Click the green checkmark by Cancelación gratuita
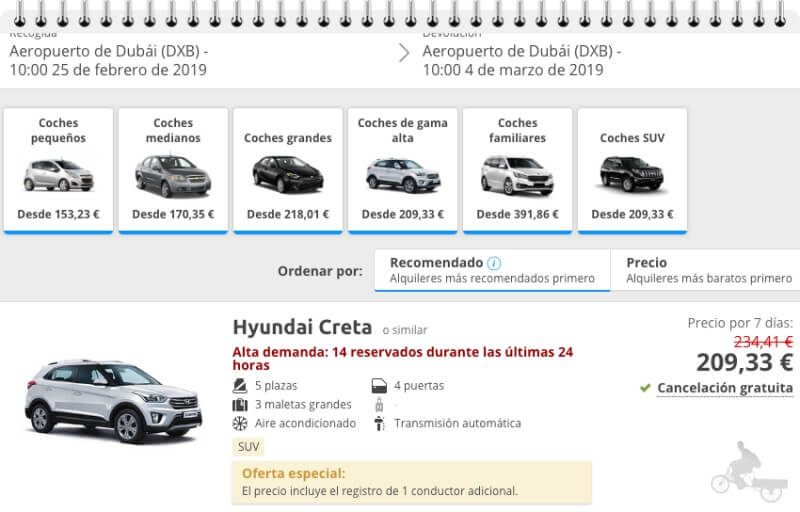 645,388
